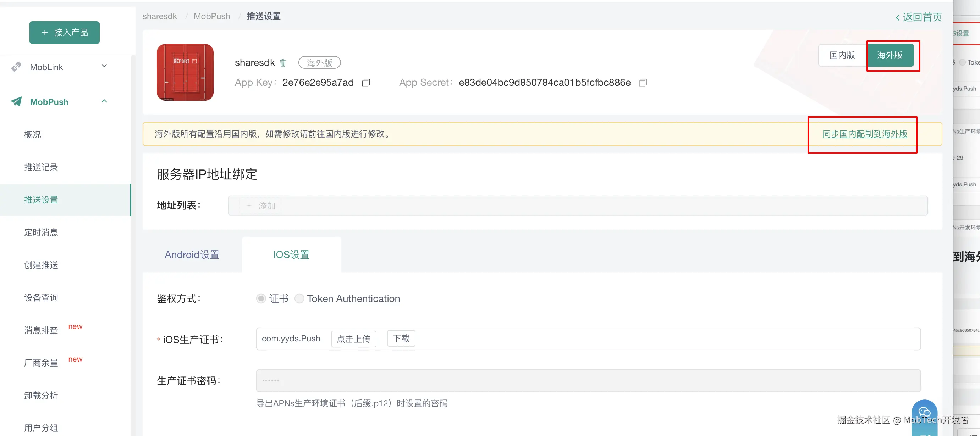
Task: Copy the App Secret value
Action: (643, 83)
